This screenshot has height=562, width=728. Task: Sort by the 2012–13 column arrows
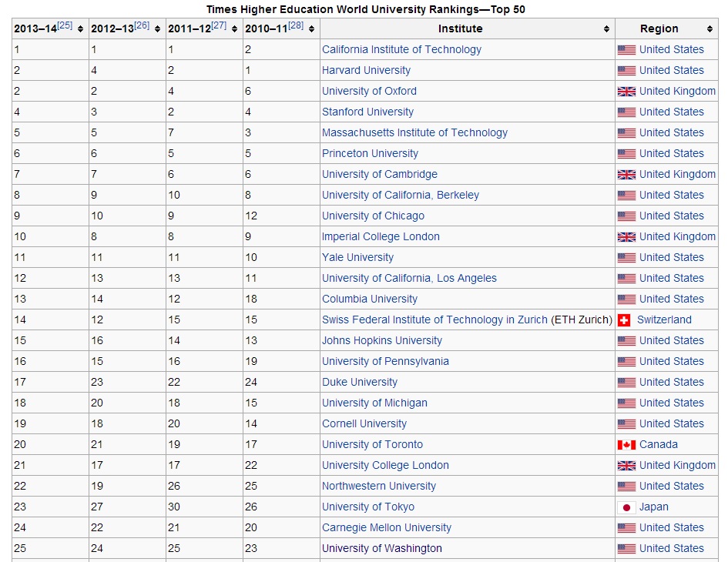pos(157,28)
